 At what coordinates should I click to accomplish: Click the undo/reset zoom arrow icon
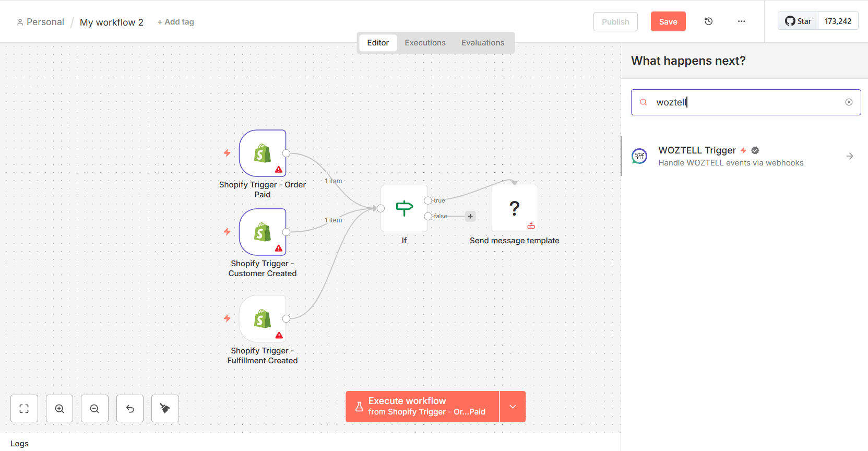130,409
